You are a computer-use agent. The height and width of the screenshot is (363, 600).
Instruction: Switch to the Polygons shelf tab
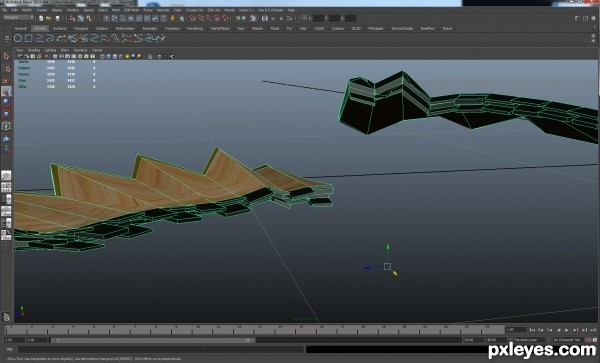[x=81, y=28]
